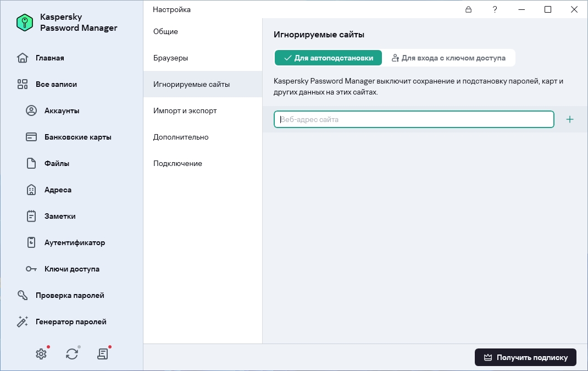Screen dimensions: 588x371
Task: Maximize the Password Manager window
Action: 548,9
